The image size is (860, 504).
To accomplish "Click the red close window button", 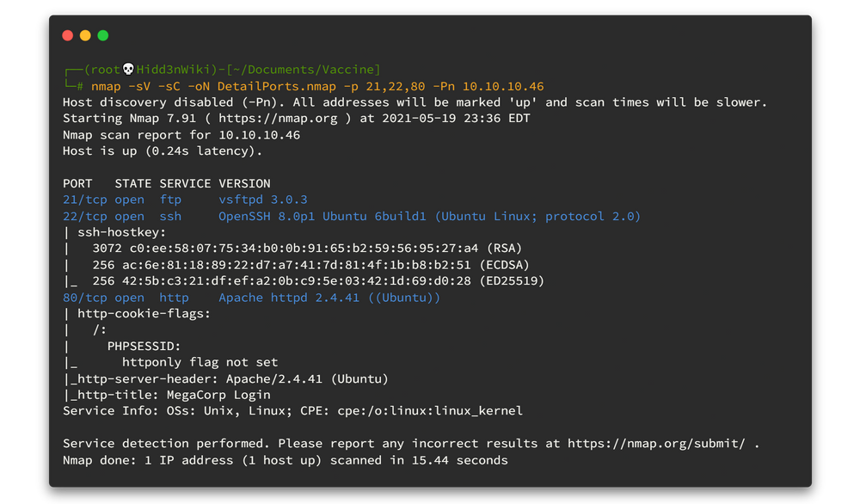I will tap(68, 35).
